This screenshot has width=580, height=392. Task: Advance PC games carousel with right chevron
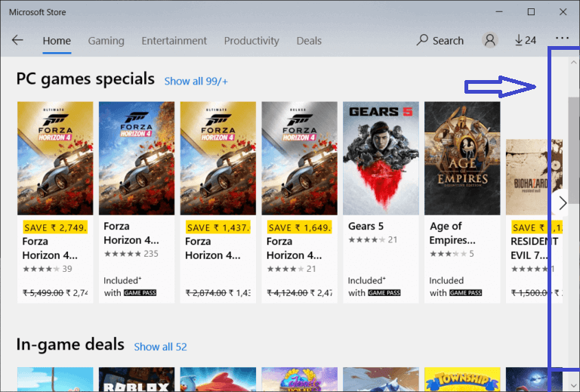click(563, 202)
